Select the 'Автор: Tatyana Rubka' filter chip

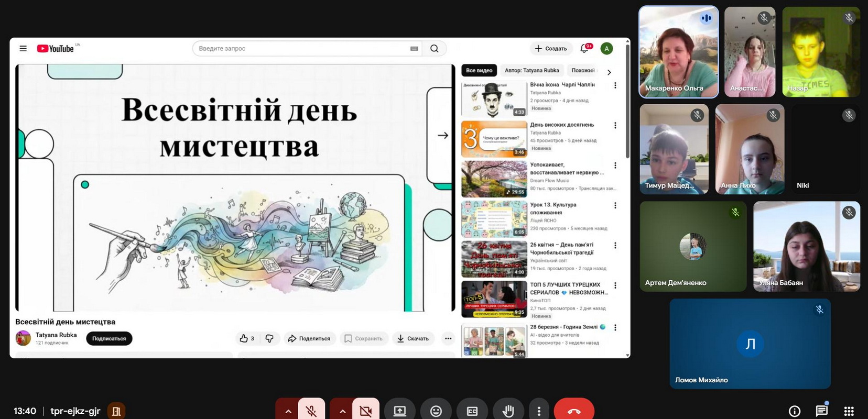531,70
